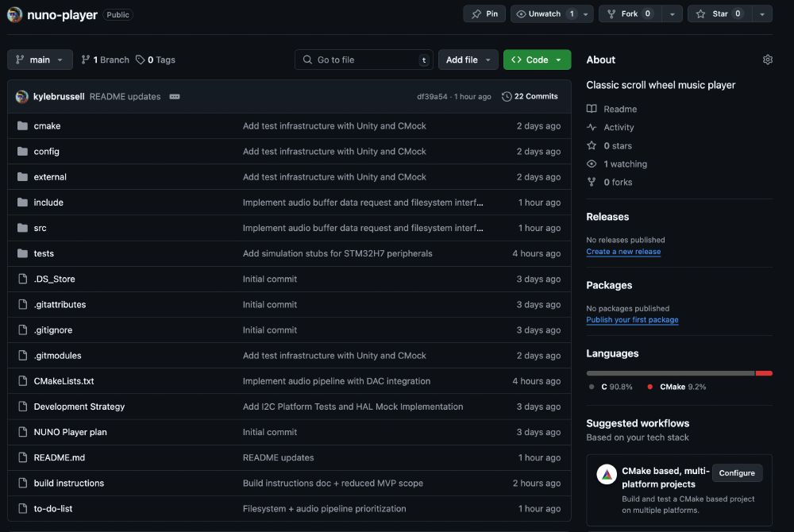Click the CMake 9.2% language entry
This screenshot has height=532, width=794.
tap(676, 387)
